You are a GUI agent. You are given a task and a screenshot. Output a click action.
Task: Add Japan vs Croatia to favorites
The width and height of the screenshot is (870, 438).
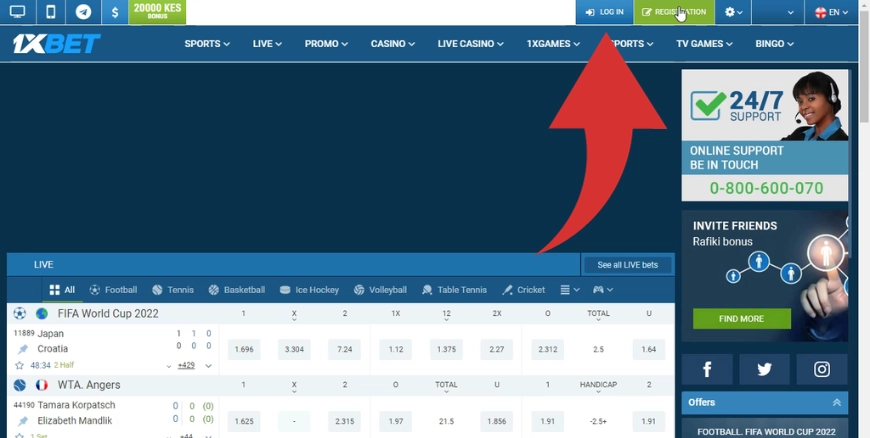(x=19, y=365)
